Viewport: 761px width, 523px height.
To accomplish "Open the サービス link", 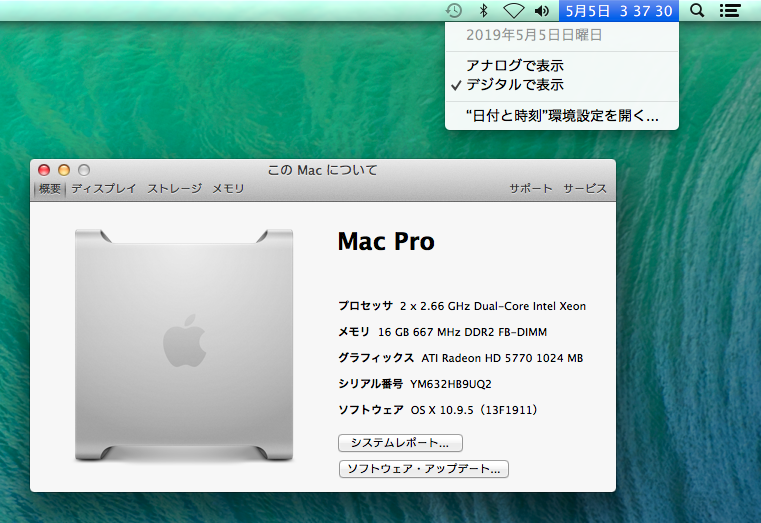I will [x=585, y=188].
